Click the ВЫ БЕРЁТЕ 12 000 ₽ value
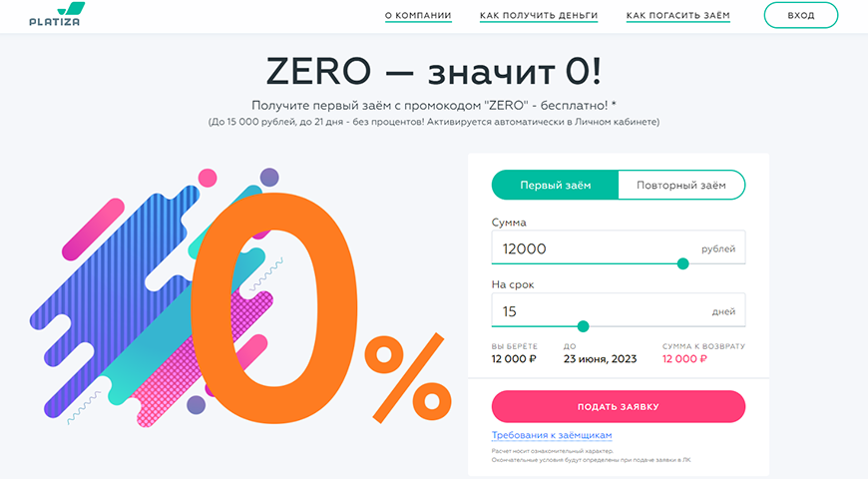Screen dimensions: 868x479 (514, 358)
